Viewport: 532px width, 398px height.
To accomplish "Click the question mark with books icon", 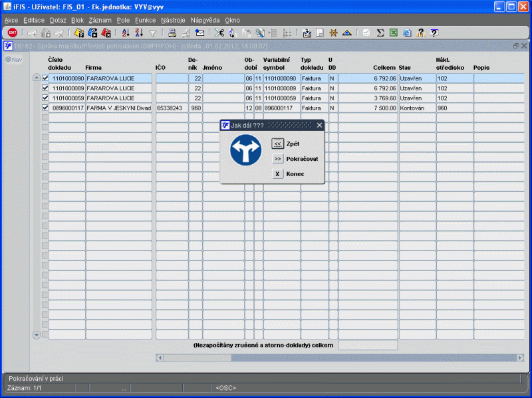I will (421, 33).
